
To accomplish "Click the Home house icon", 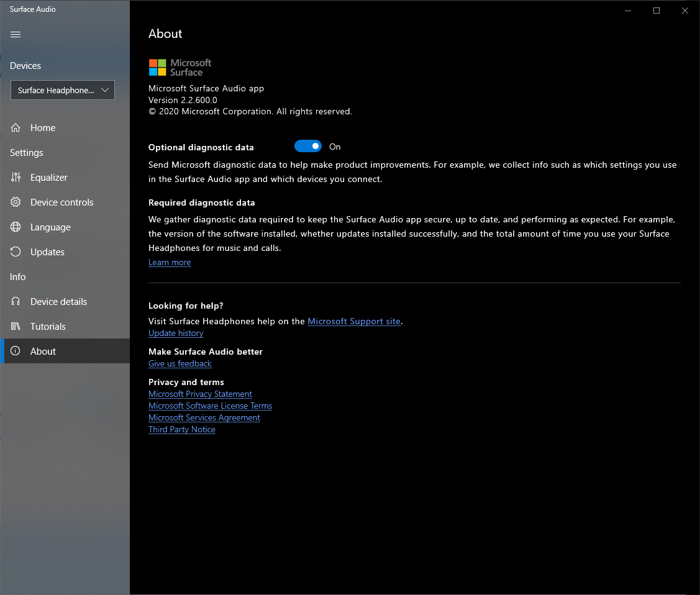I will click(x=16, y=128).
